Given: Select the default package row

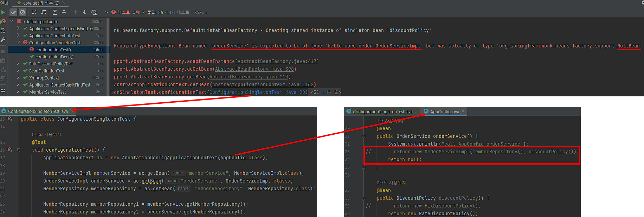Looking at the screenshot, I should pos(58,21).
